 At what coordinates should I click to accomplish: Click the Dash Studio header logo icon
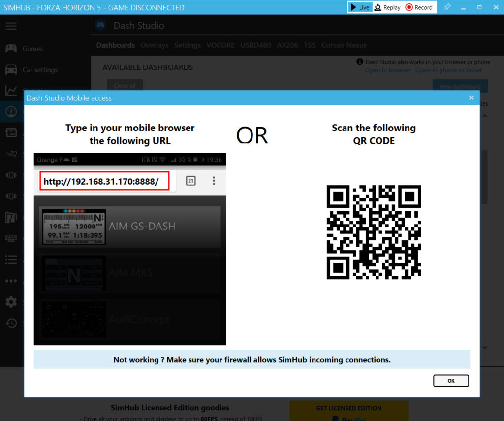tap(101, 25)
